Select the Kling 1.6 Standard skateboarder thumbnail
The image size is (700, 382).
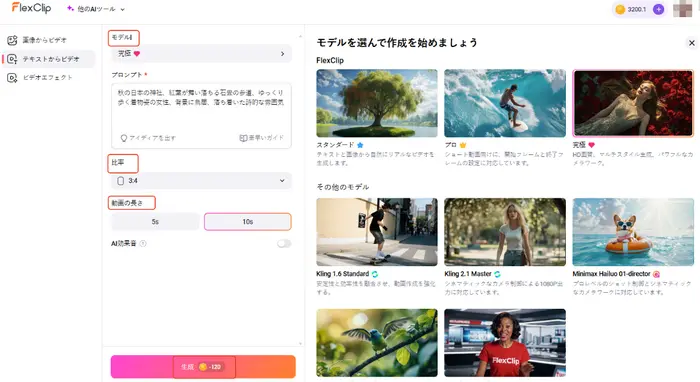click(377, 232)
